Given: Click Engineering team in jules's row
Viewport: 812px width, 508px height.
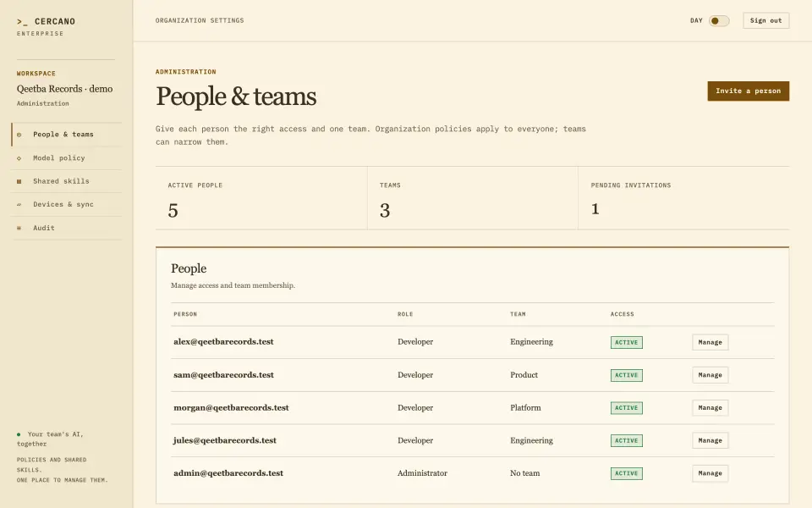Looking at the screenshot, I should click(x=531, y=440).
